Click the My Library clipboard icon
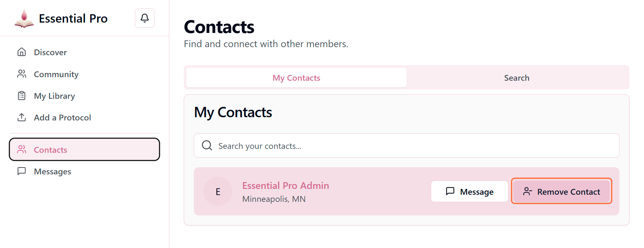Image resolution: width=644 pixels, height=248 pixels. coord(22,96)
